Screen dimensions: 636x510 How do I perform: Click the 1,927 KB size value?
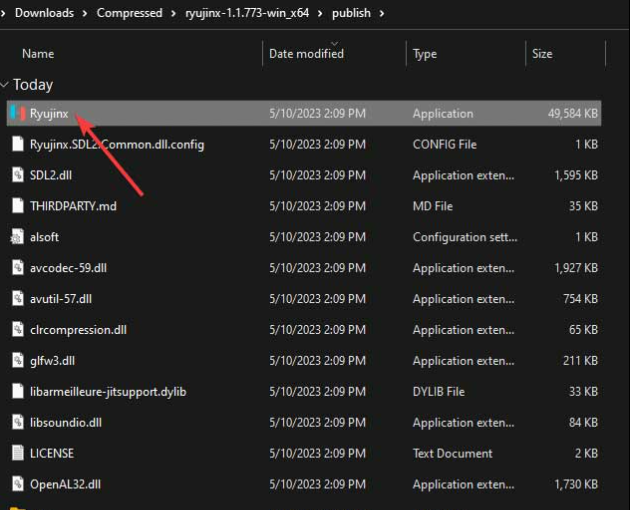576,268
